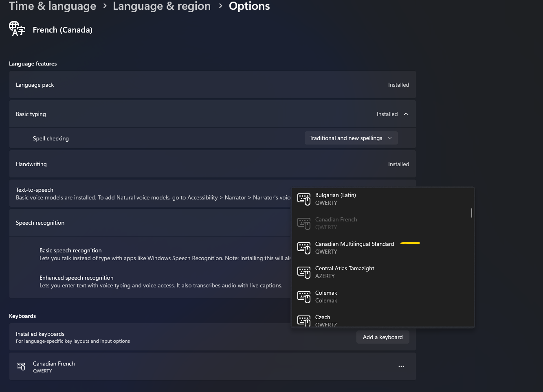Viewport: 543px width, 392px height.
Task: Click the Language features section heading
Action: 33,64
